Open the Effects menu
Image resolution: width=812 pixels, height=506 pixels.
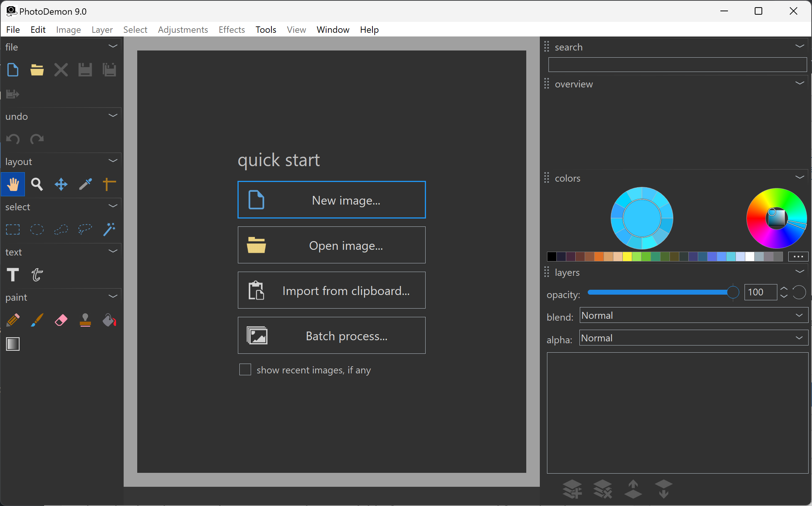click(x=231, y=29)
